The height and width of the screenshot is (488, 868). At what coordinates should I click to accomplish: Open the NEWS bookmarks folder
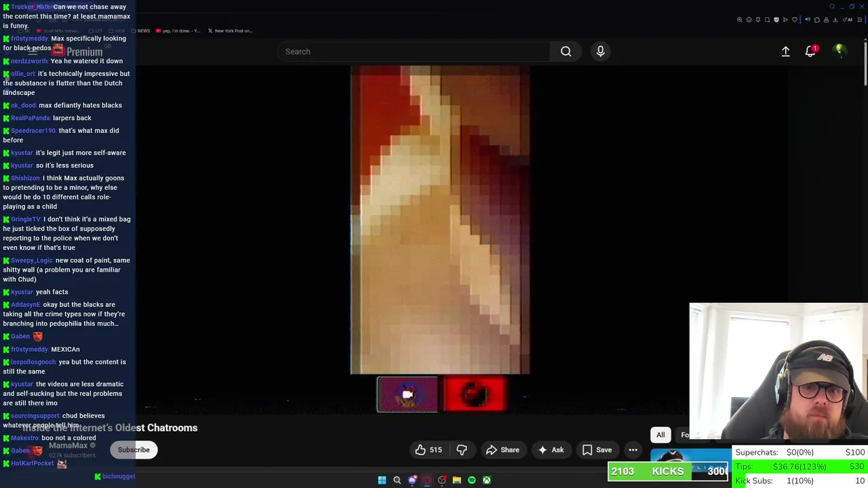pos(141,30)
